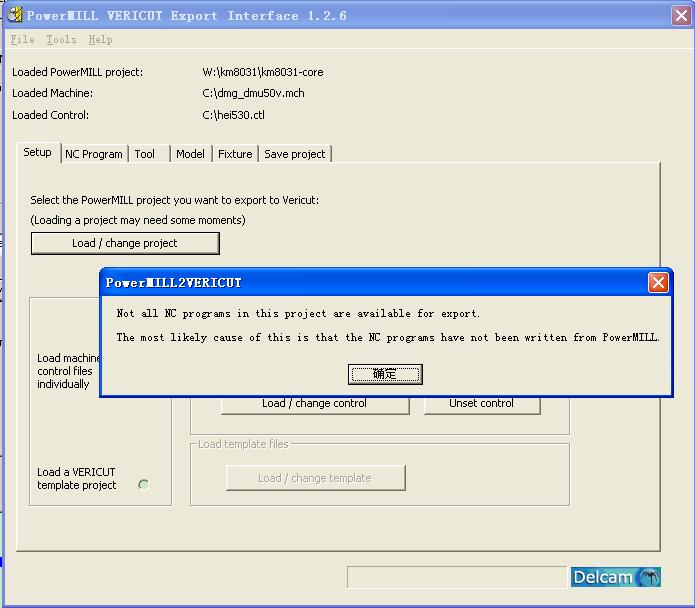Close the PowerMILL2VERICUT message dialog
The image size is (695, 608).
coord(658,282)
